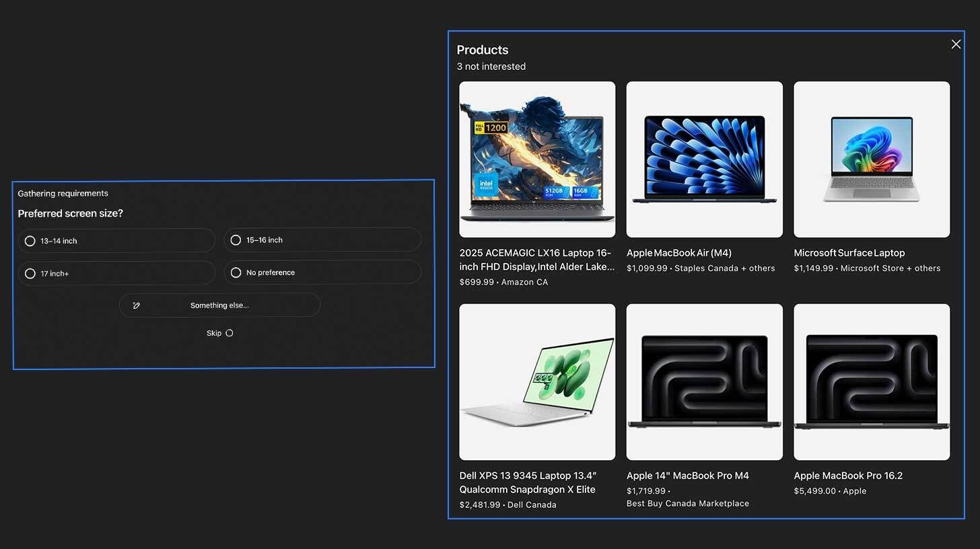The width and height of the screenshot is (980, 549).
Task: Click the 2025 ACEMAGIC LX16 Laptop title
Action: point(536,260)
